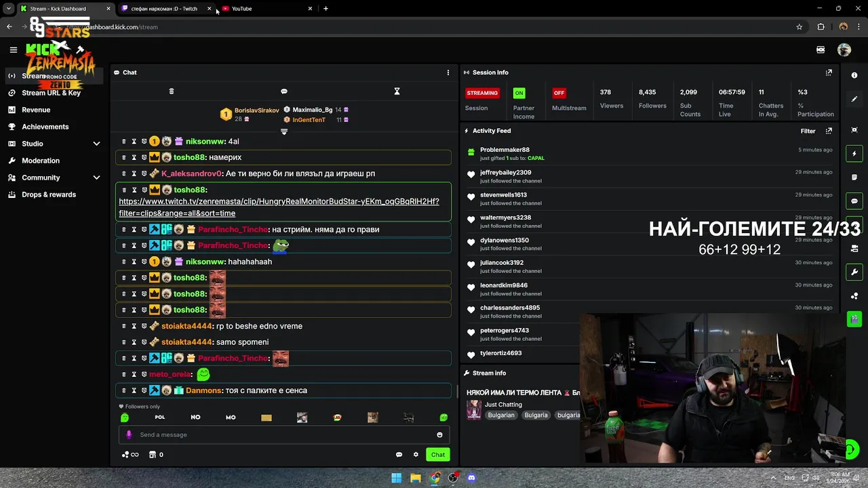Click the shield ban icon on Danmons message

[144, 390]
